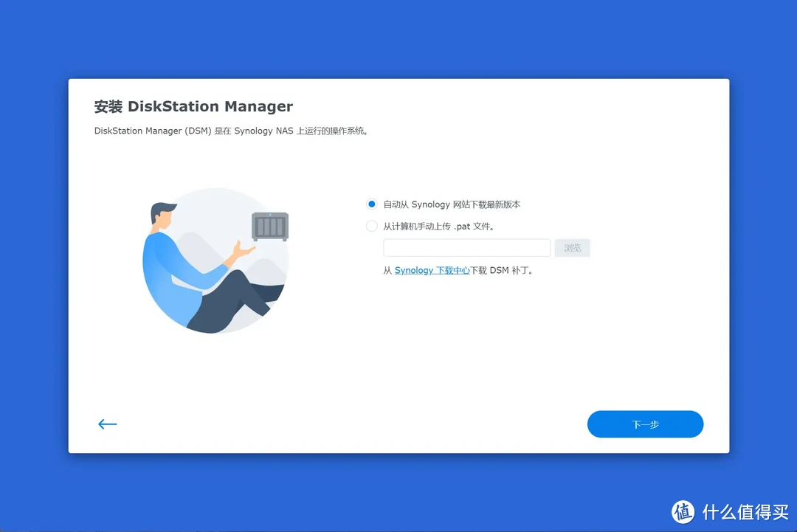Go back using the left arrow icon
This screenshot has width=797, height=532.
(107, 424)
